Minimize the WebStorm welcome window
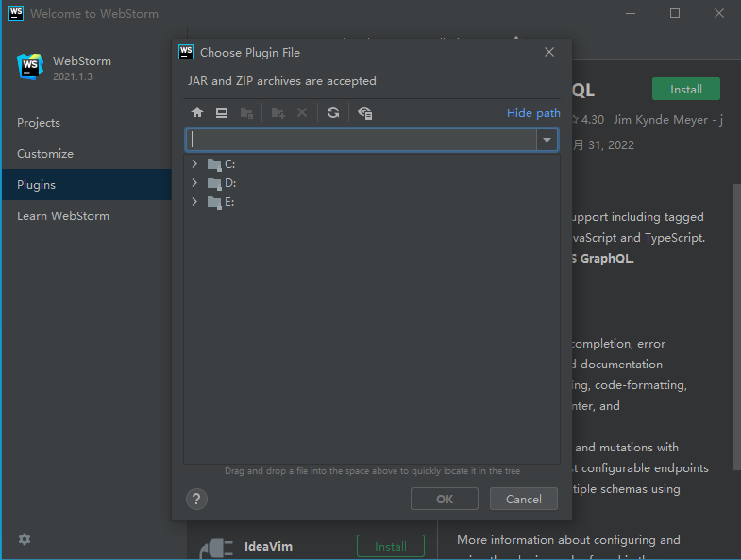741x560 pixels. pos(631,13)
